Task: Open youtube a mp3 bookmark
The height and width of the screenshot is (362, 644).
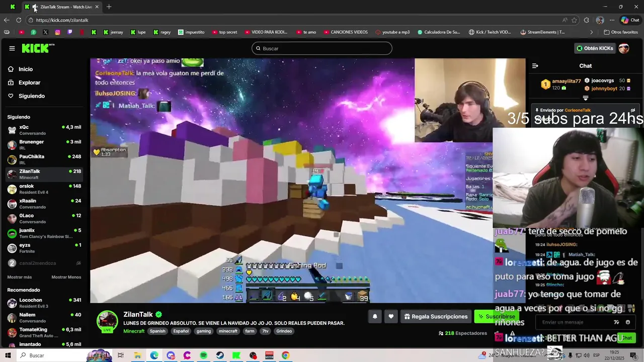Action: point(392,32)
